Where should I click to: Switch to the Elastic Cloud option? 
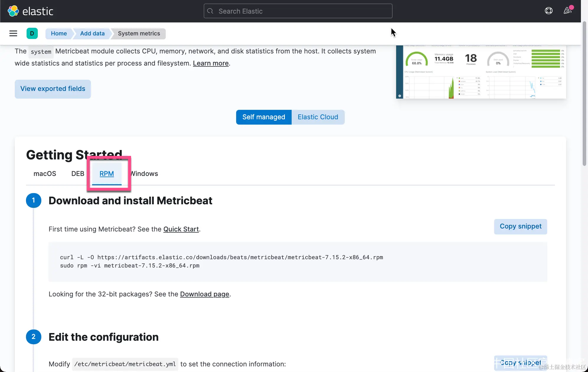click(x=318, y=117)
